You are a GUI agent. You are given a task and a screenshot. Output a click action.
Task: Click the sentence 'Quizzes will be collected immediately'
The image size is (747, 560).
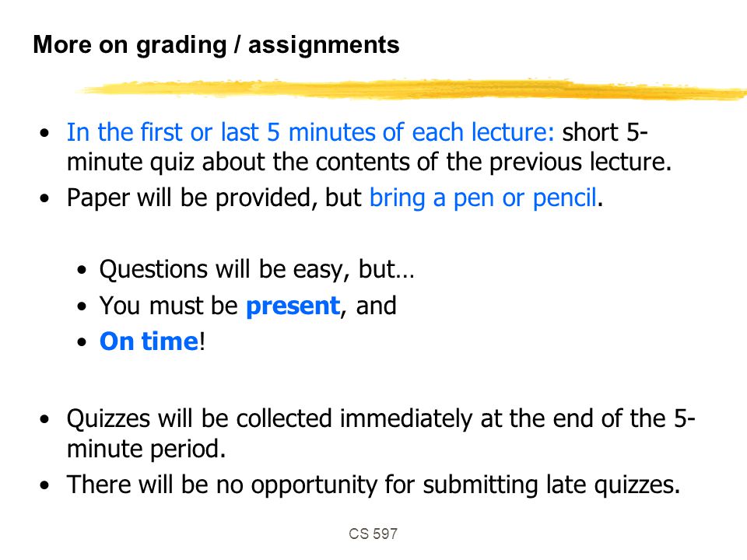click(x=381, y=418)
